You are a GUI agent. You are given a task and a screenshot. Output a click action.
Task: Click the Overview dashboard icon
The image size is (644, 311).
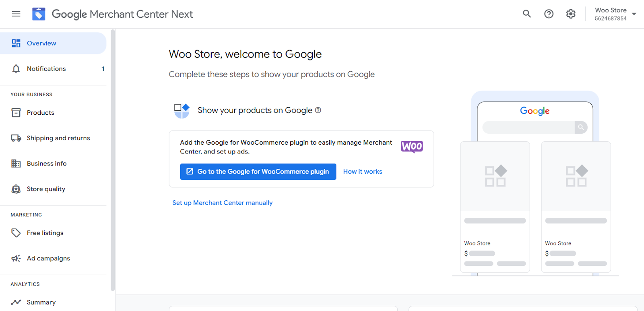(x=16, y=43)
